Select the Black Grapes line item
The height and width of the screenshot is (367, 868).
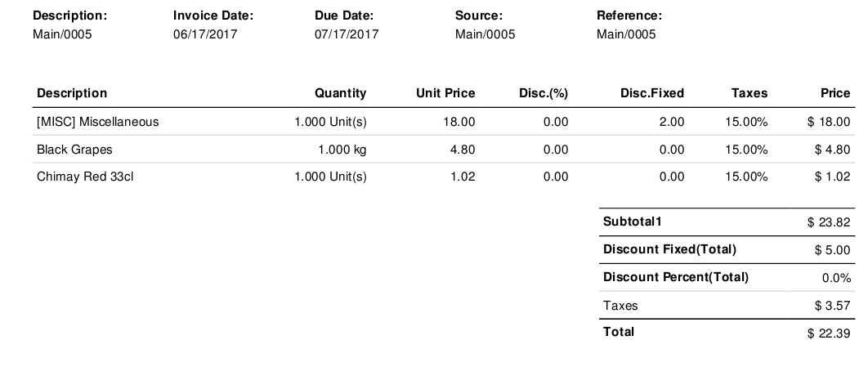click(x=75, y=150)
